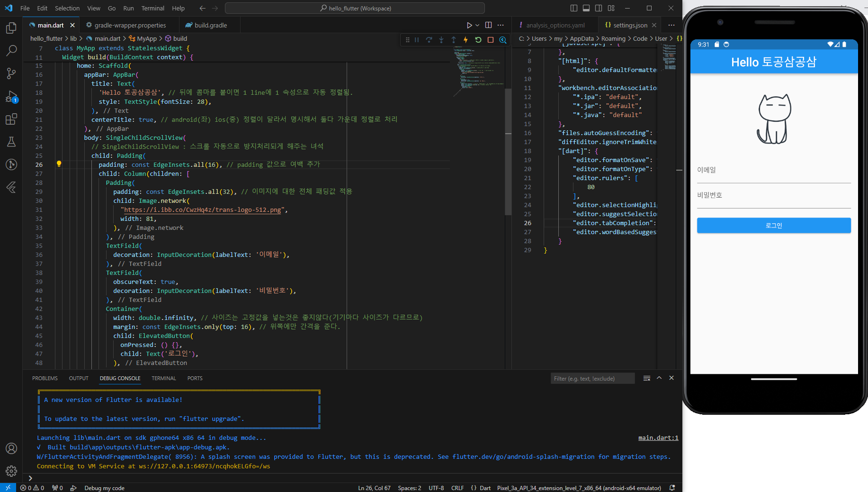Screen dimensions: 868x492
Task: Open the Source Control view in the activity bar
Action: pos(11,73)
